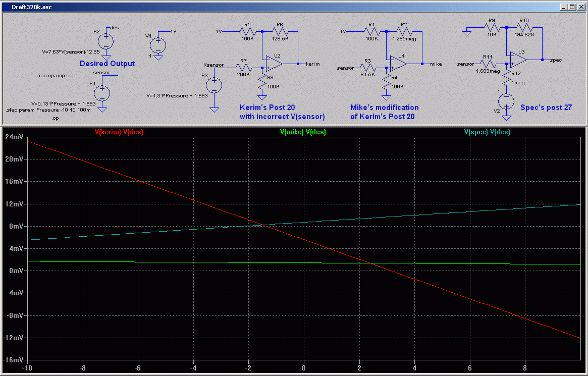Screen dimensions: 588x376
Task: Click the Draft370k.asc window title
Action: pyautogui.click(x=31, y=7)
